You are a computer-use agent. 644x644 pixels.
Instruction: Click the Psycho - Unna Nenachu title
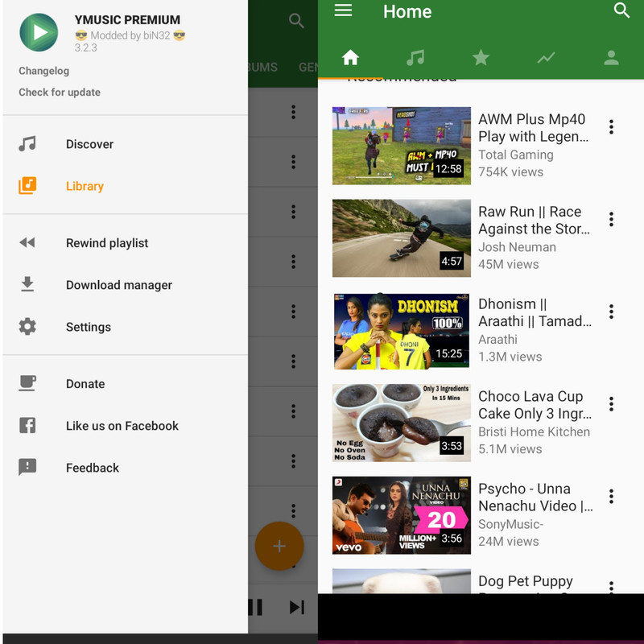coord(535,497)
